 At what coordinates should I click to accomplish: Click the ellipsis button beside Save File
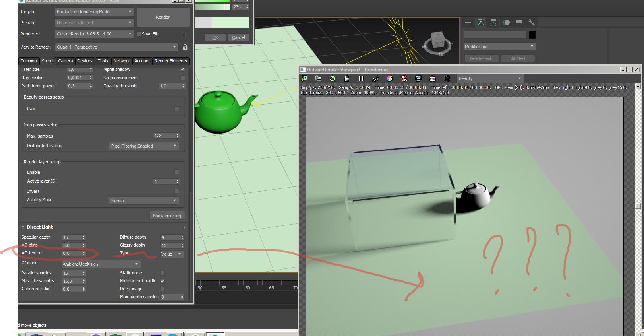185,34
